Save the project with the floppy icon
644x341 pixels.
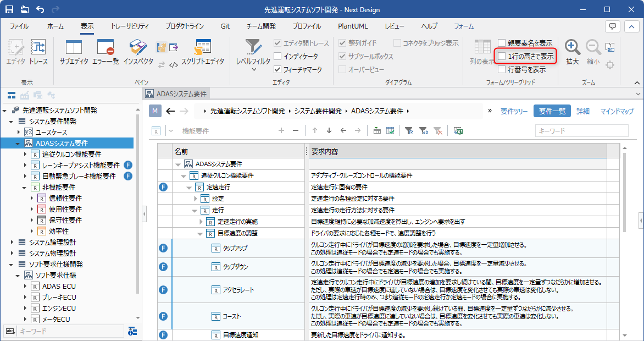[x=9, y=9]
